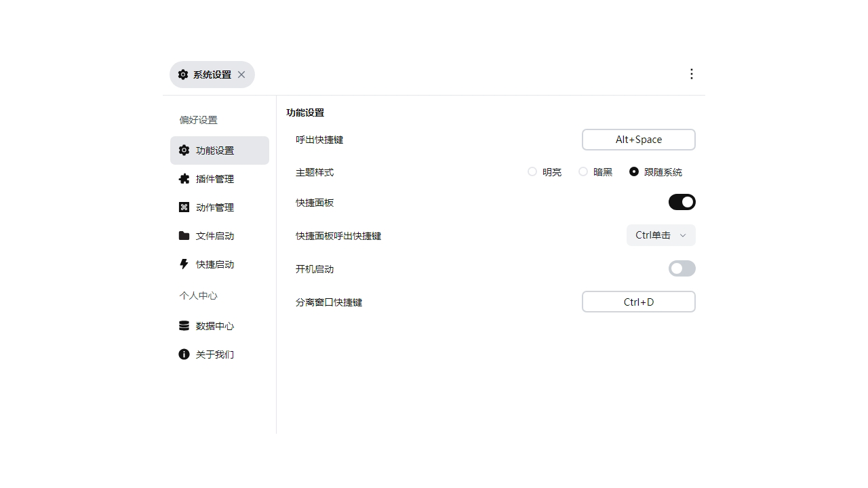Open 动作管理 via its command icon
The image size is (868, 488).
click(x=184, y=207)
